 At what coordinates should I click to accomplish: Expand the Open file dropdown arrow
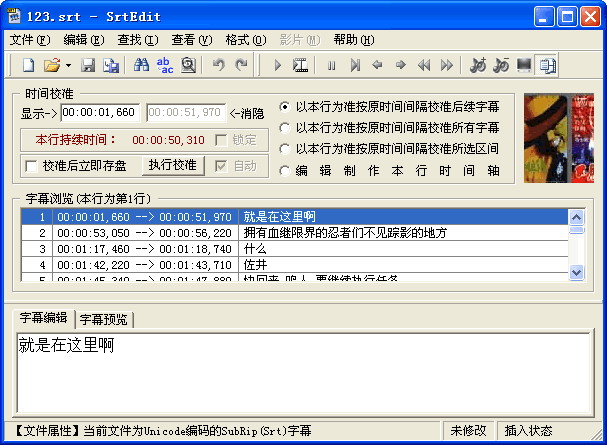[x=69, y=65]
